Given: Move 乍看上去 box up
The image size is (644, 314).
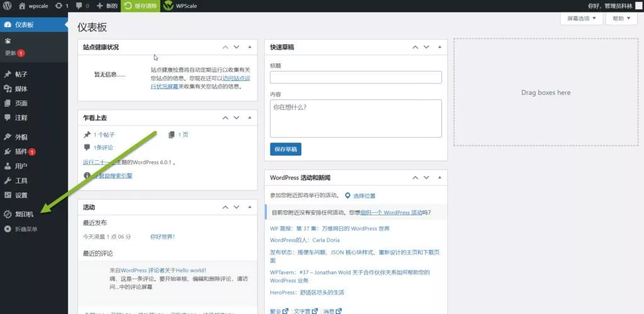Looking at the screenshot, I should click(x=225, y=117).
